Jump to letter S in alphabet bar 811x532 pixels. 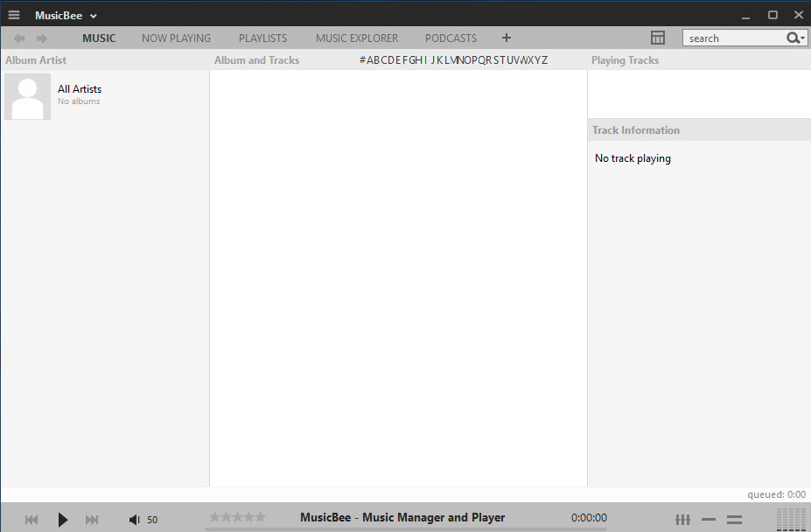click(496, 60)
